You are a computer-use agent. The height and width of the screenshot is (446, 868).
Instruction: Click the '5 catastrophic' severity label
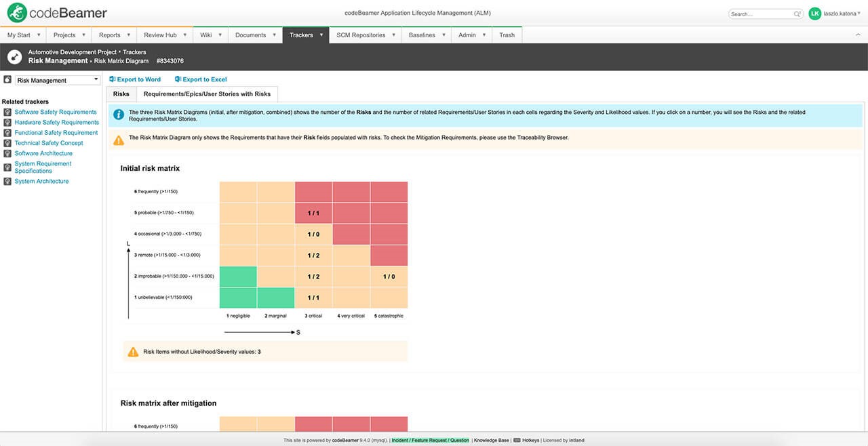(389, 316)
